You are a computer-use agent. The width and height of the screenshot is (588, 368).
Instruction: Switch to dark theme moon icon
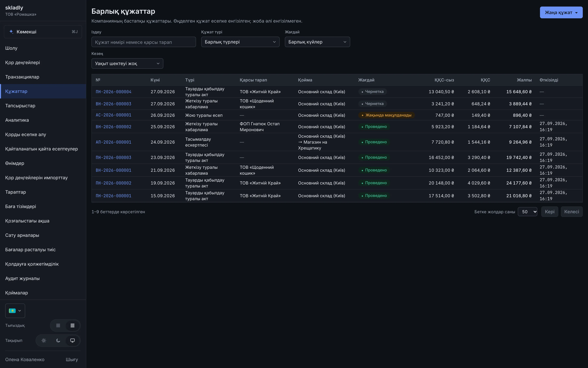coord(58,341)
